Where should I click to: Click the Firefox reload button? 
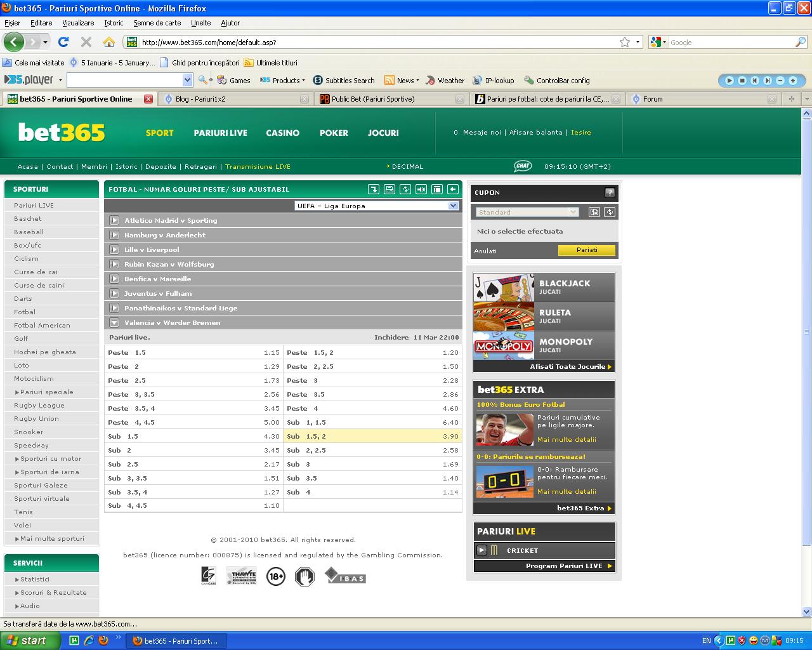coord(63,42)
